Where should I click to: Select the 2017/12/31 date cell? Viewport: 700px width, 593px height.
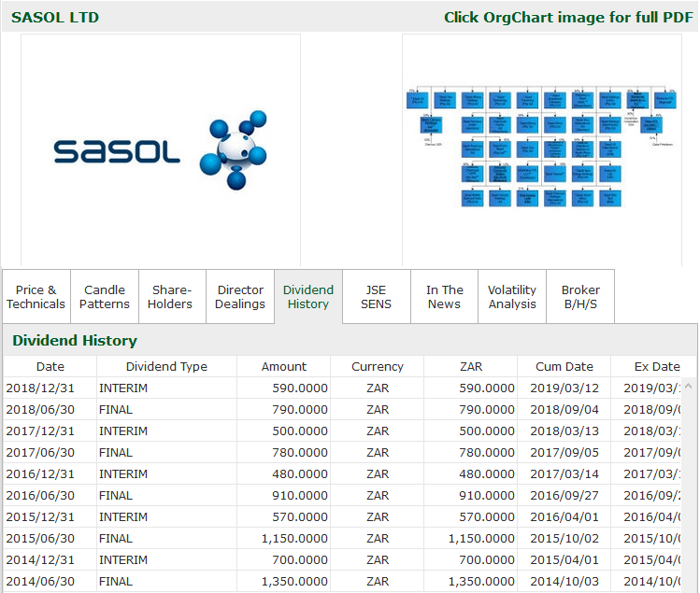coord(50,431)
